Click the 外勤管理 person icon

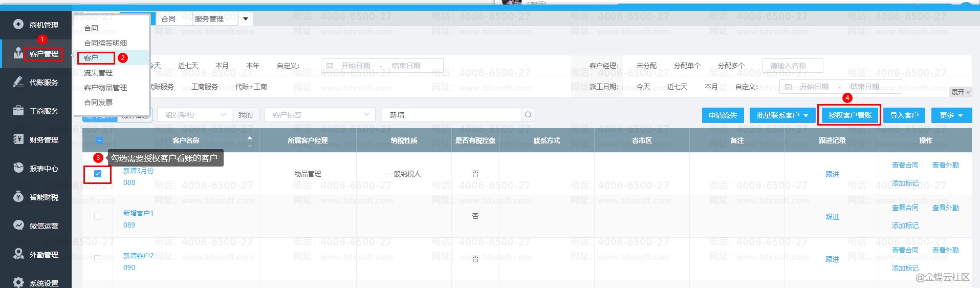click(x=18, y=254)
